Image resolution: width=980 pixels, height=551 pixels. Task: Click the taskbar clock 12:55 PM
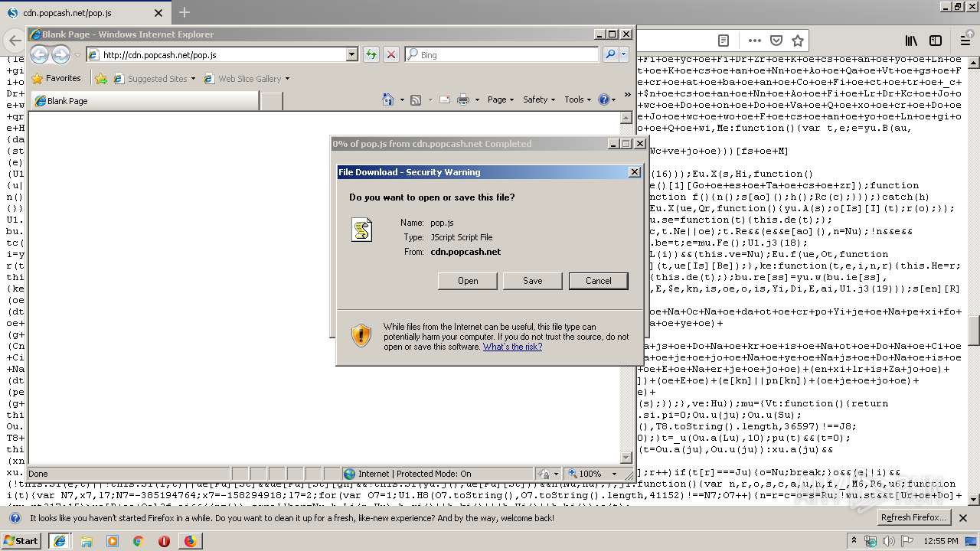(940, 541)
